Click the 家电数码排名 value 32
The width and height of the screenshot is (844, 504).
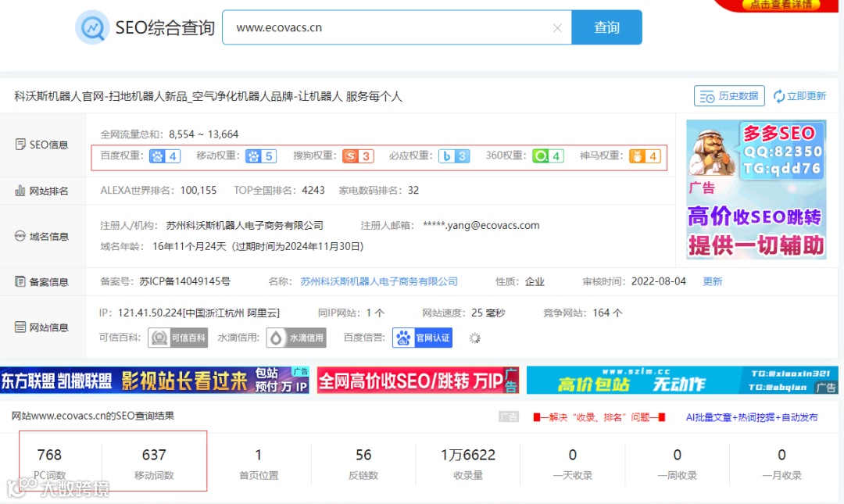point(413,191)
